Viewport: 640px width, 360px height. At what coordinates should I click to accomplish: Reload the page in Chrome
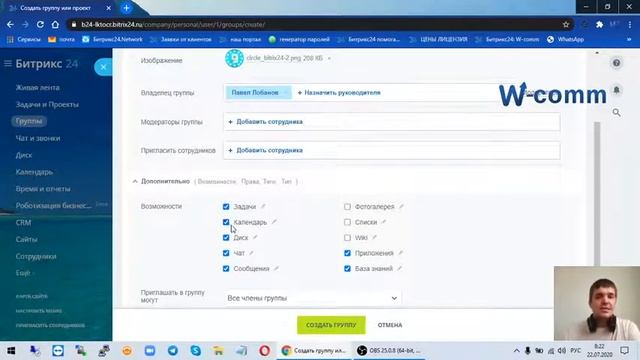click(x=40, y=24)
